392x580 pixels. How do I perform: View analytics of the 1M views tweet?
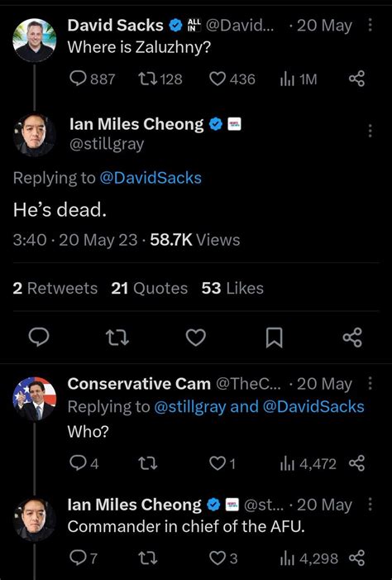point(299,79)
